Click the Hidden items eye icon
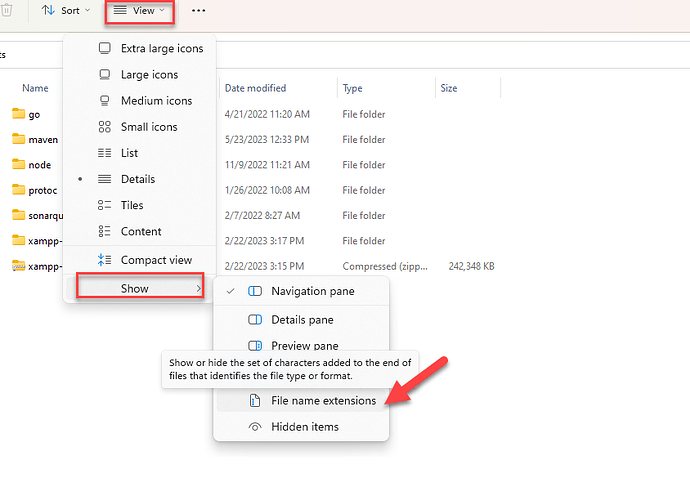Viewport: 690px width, 487px height. tap(255, 427)
